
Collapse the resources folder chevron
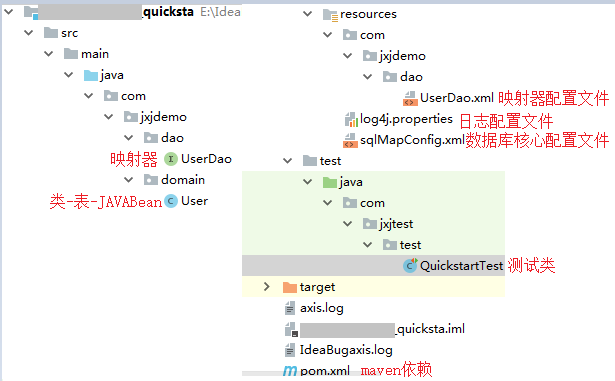click(308, 14)
